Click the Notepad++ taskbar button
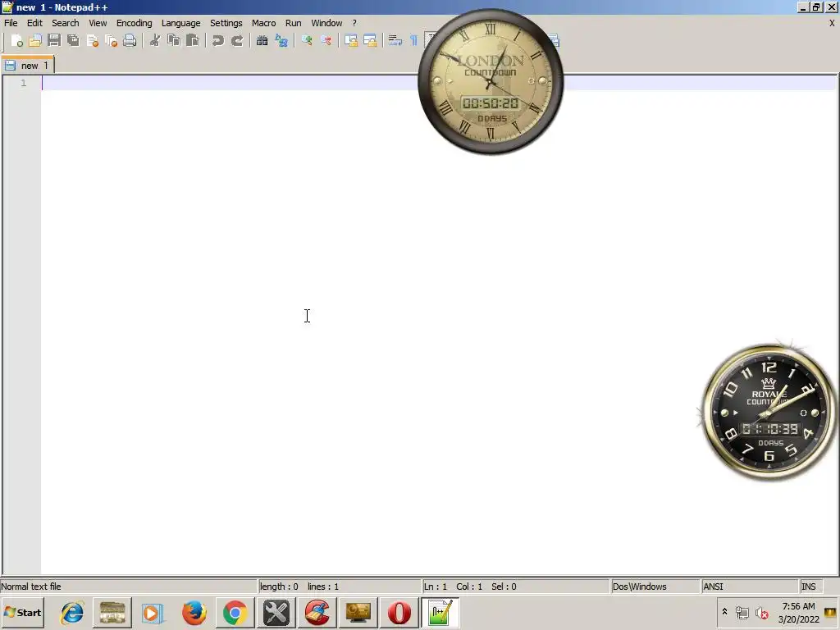The width and height of the screenshot is (840, 630). pyautogui.click(x=441, y=613)
